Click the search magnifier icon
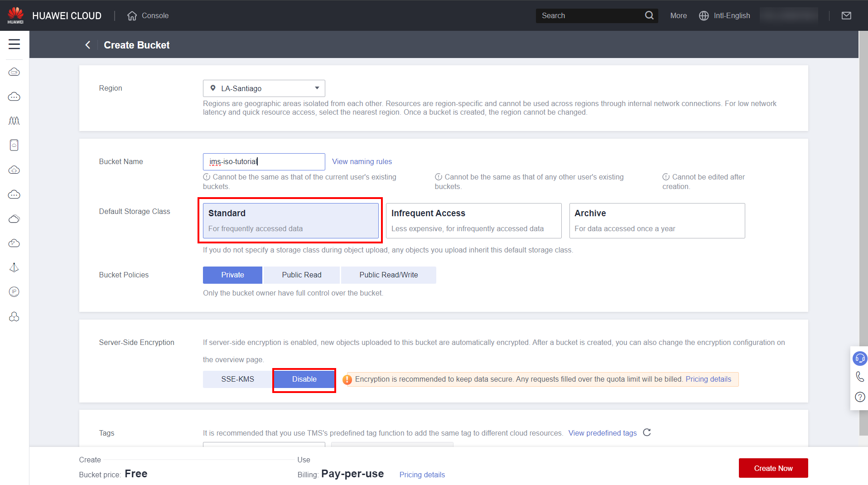The width and height of the screenshot is (868, 485). click(x=649, y=15)
